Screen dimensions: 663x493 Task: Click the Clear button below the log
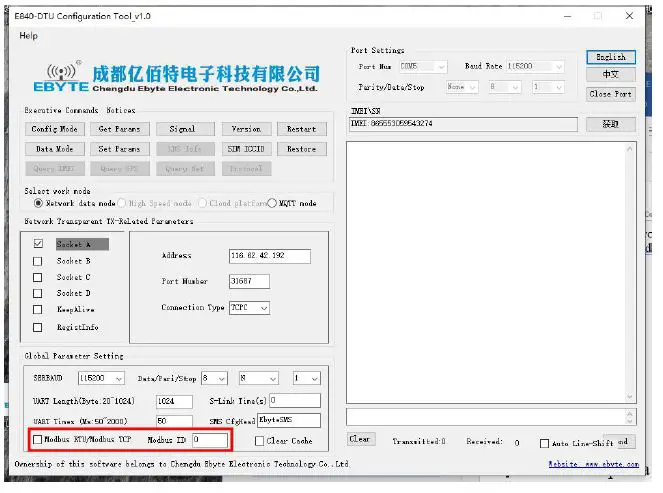click(359, 439)
